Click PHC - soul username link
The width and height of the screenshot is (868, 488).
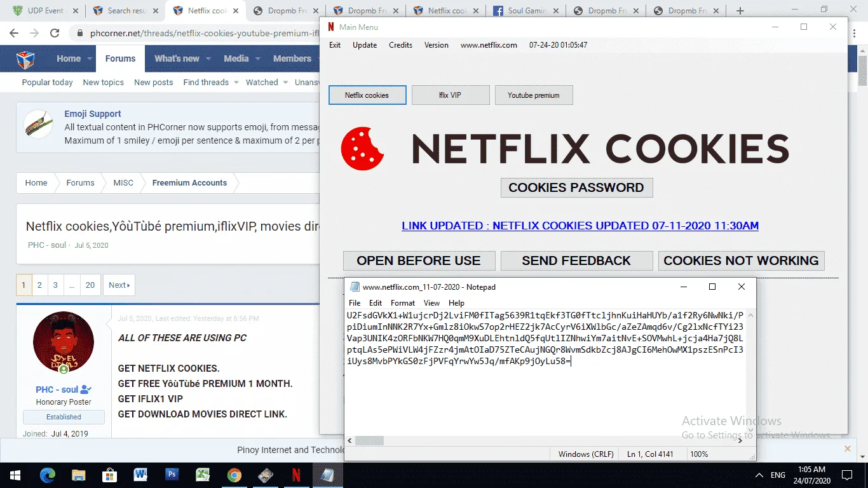tap(57, 390)
